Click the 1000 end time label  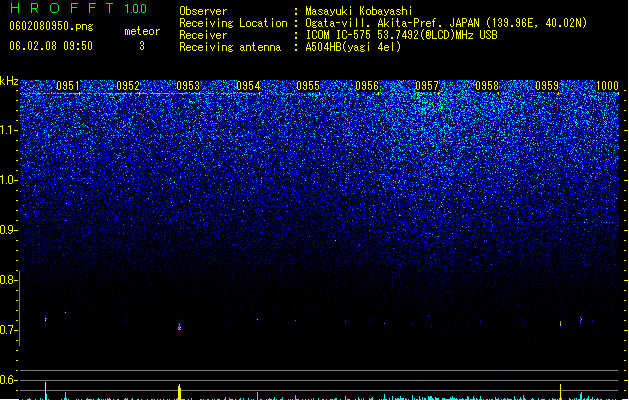pyautogui.click(x=607, y=86)
